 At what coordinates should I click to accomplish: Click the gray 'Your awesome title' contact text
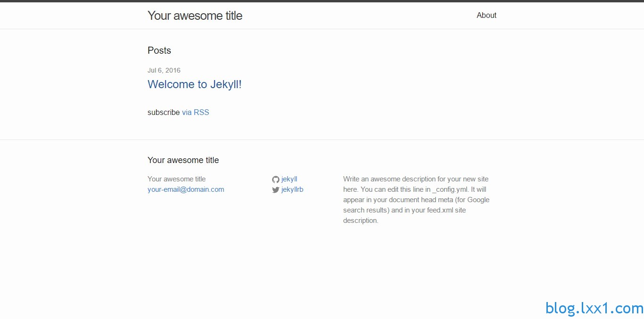(177, 179)
